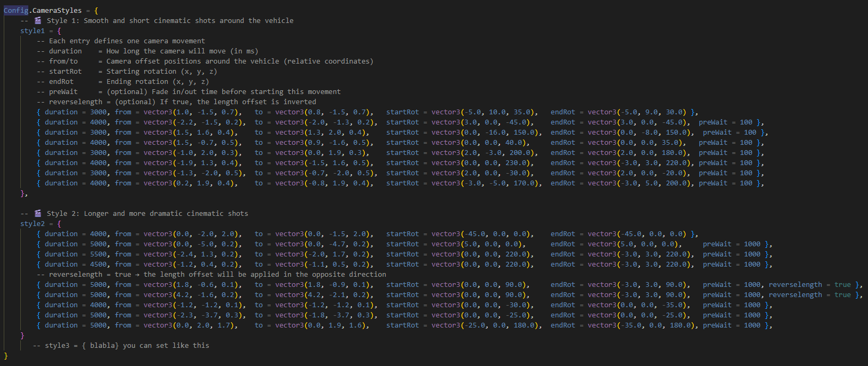The image size is (868, 366).
Task: Place cursor on style2 table name
Action: (33, 224)
